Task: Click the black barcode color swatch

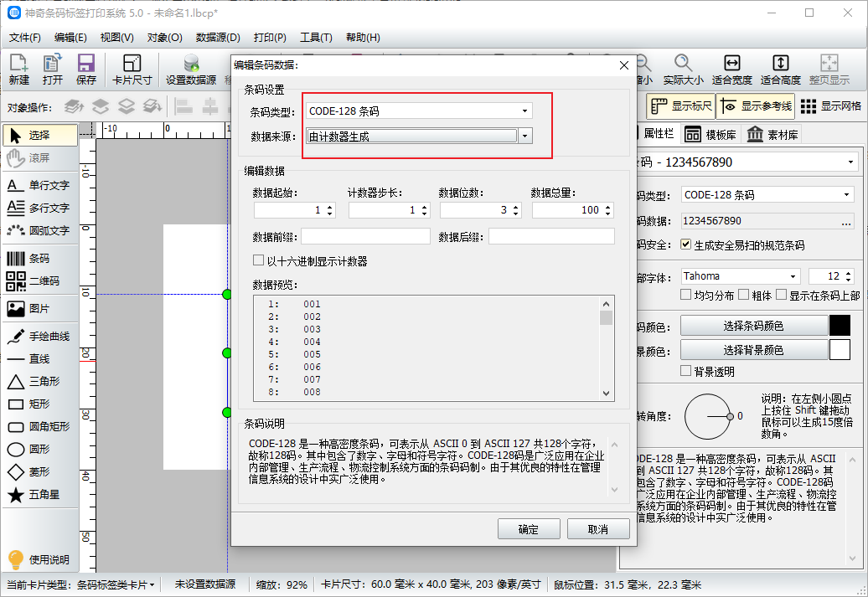Action: [x=839, y=326]
